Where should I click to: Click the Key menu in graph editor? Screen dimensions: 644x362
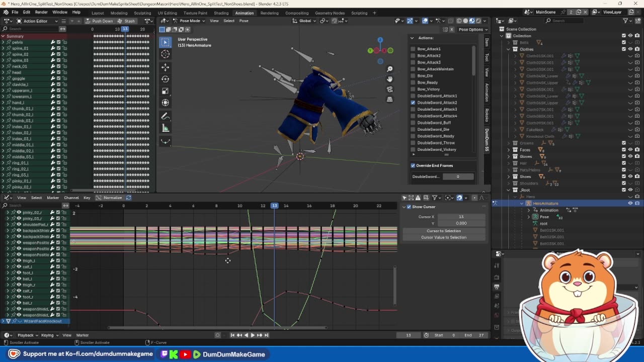pyautogui.click(x=87, y=198)
